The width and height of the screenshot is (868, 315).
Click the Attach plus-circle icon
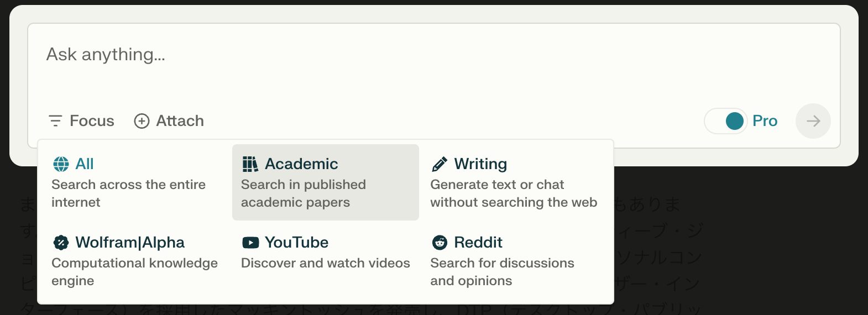click(x=142, y=121)
